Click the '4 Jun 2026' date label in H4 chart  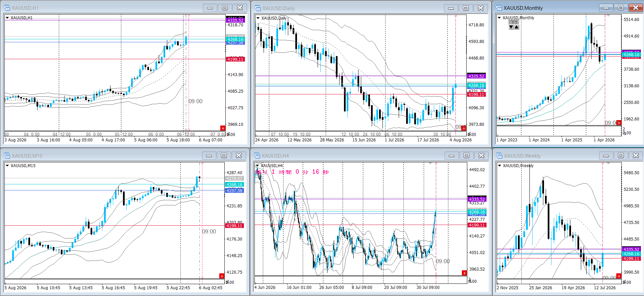(265, 287)
